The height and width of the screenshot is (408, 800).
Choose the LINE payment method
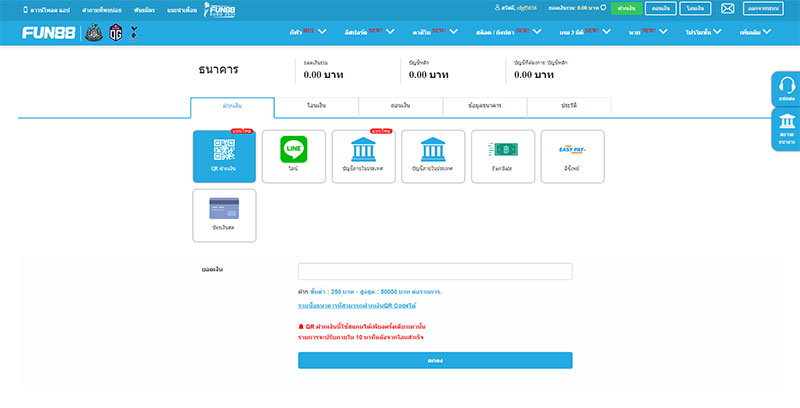pyautogui.click(x=294, y=157)
